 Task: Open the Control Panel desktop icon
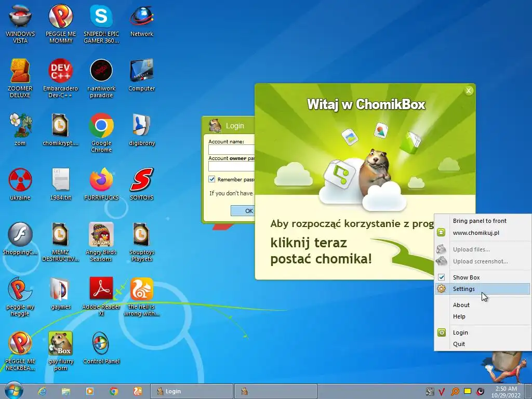[x=101, y=348]
